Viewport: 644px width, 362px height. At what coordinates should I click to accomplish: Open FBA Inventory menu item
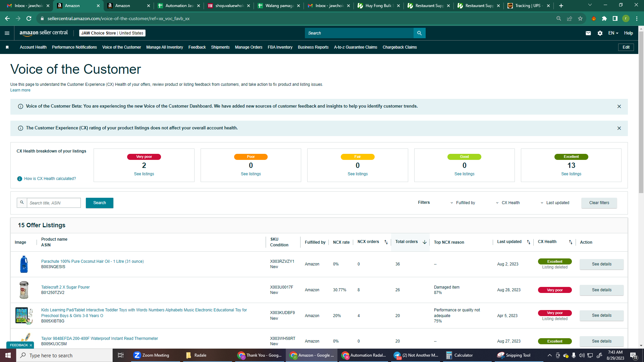click(x=280, y=47)
